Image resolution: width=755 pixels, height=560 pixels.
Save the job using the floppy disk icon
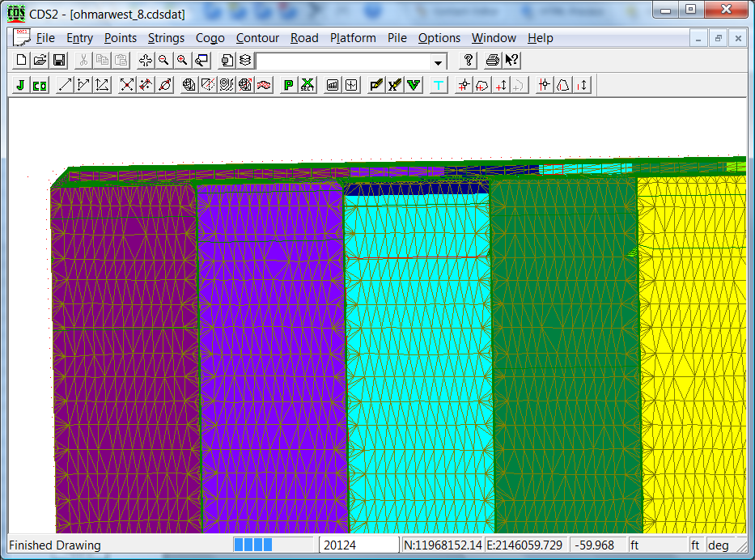pyautogui.click(x=59, y=61)
